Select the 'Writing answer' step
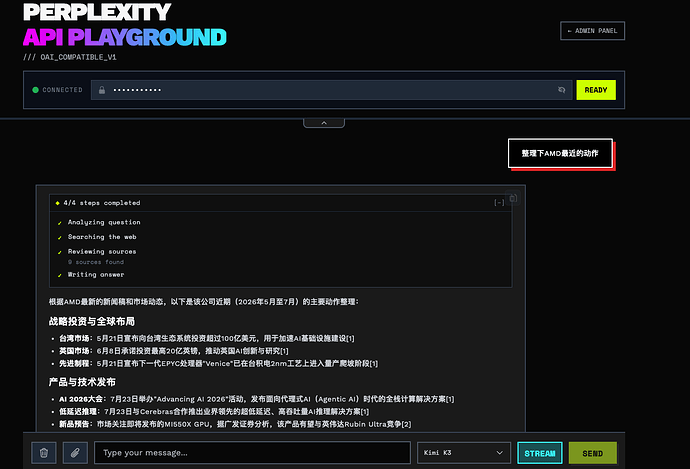690x469 pixels. [96, 275]
